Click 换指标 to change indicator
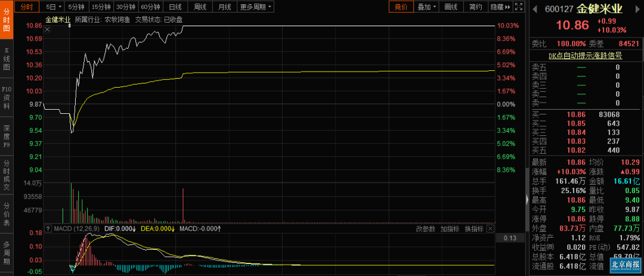Screen dimensions: 644x276 pyautogui.click(x=474, y=229)
